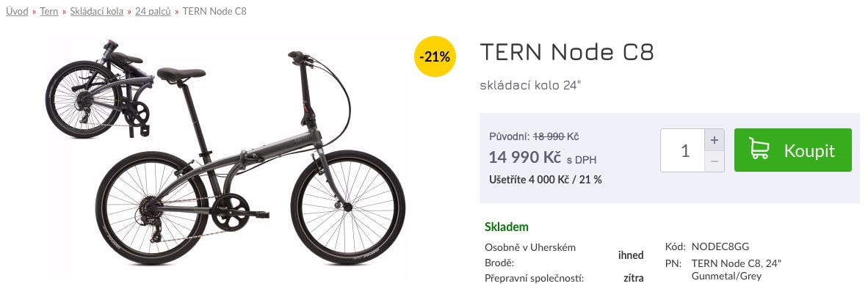Open the Tern breadcrumb link
Viewport: 868px width, 300px height.
(x=49, y=12)
